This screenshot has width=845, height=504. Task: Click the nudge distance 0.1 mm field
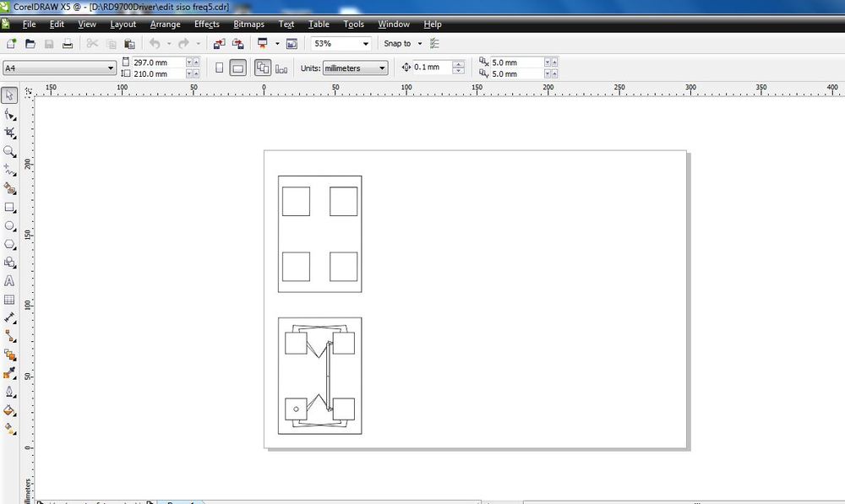pyautogui.click(x=432, y=68)
